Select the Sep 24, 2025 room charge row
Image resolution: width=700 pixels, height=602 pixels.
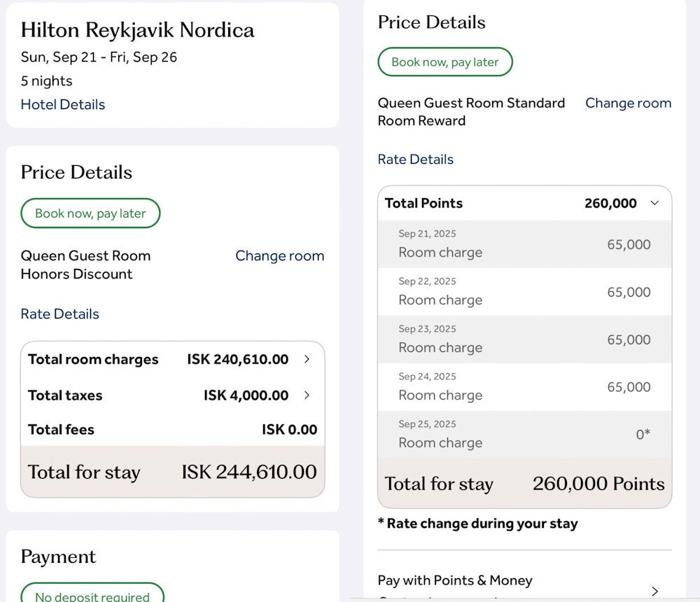pyautogui.click(x=524, y=387)
